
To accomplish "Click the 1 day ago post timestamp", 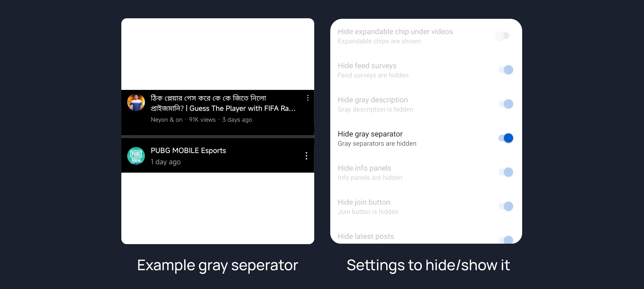I will click(x=166, y=162).
